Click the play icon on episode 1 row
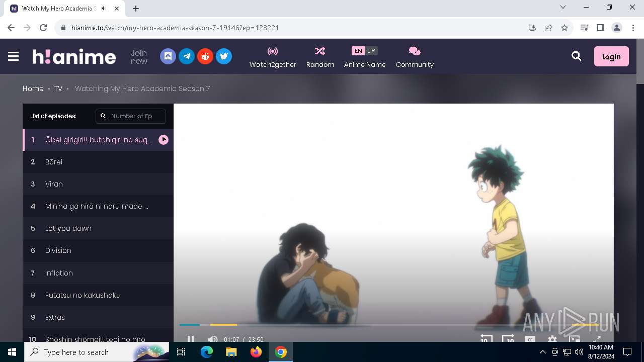The image size is (644, 362). pos(164,140)
